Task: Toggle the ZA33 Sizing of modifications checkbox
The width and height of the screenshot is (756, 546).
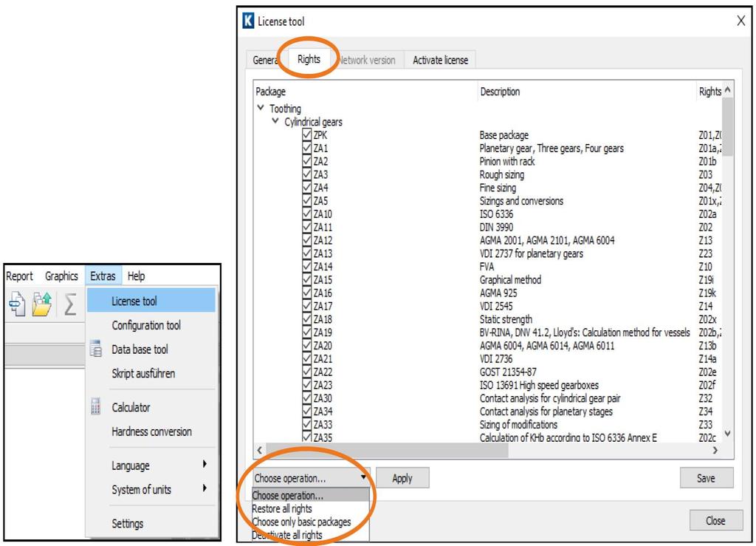Action: point(307,424)
